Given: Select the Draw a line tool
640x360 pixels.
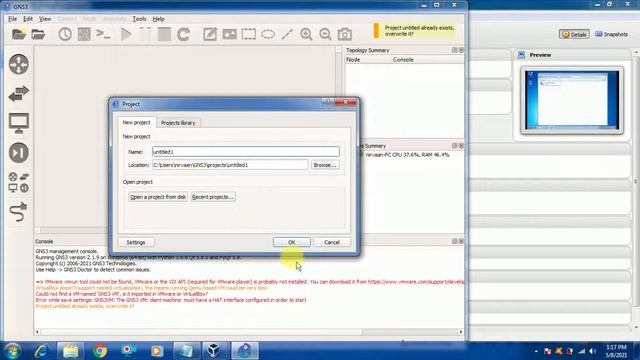Looking at the screenshot, I should [x=287, y=34].
